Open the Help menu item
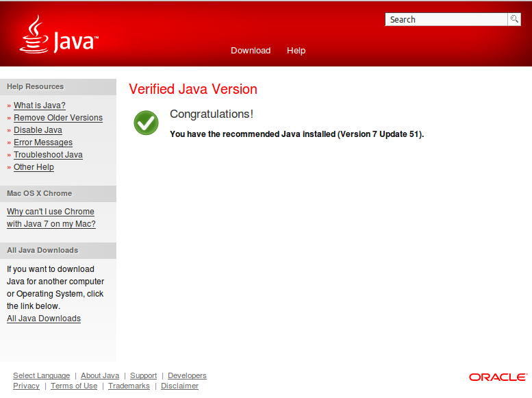This screenshot has height=398, width=532. [296, 51]
